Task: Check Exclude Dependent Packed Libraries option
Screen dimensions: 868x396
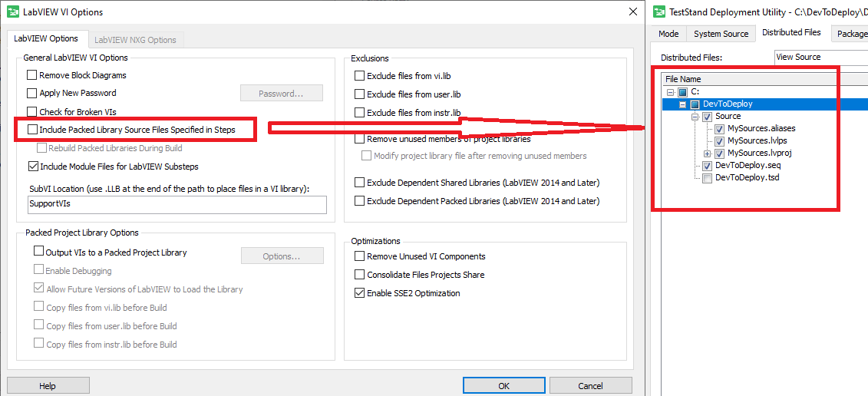Action: coord(360,200)
